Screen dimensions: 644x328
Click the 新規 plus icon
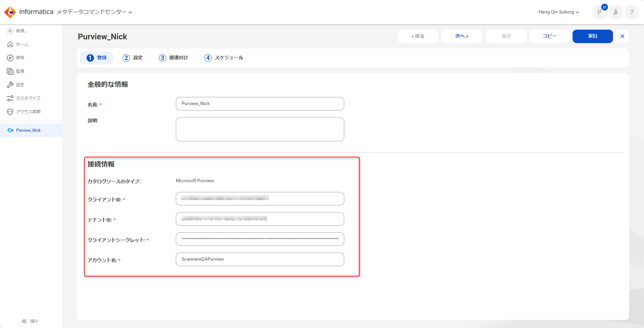(10, 31)
